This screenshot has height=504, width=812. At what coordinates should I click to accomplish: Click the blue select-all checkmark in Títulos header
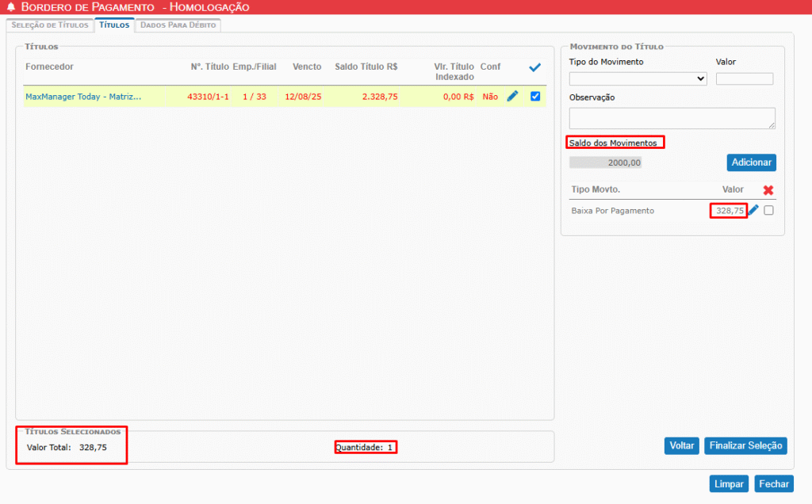click(x=534, y=68)
